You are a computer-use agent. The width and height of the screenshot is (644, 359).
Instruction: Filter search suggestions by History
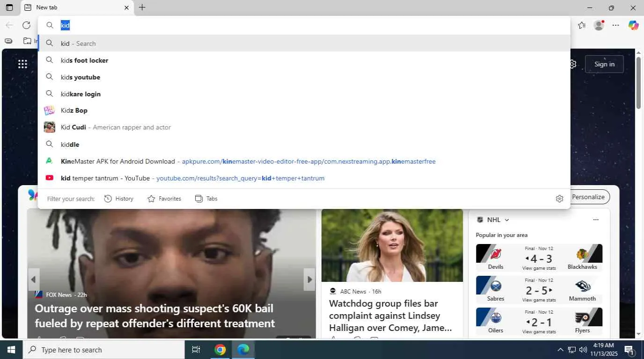click(x=119, y=199)
